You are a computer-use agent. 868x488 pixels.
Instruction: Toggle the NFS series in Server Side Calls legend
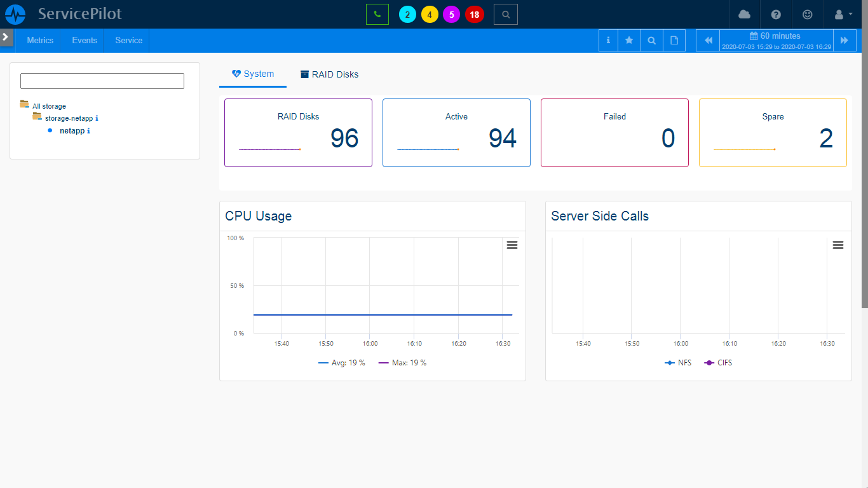point(678,363)
